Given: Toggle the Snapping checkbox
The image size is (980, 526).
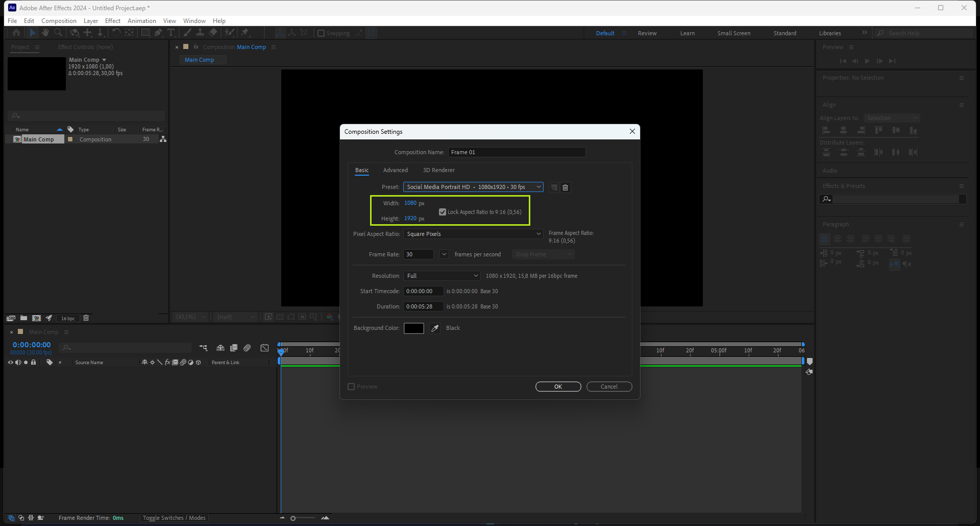Looking at the screenshot, I should (x=321, y=33).
